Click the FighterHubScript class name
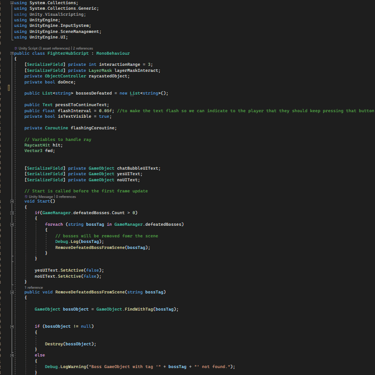The height and width of the screenshot is (375, 375). pyautogui.click(x=68, y=53)
